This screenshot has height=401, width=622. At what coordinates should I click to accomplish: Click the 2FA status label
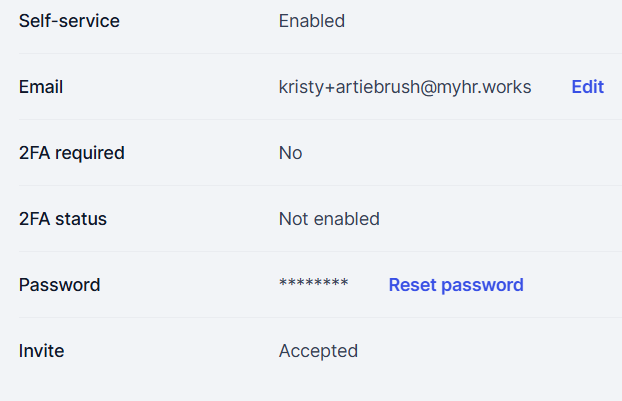pyautogui.click(x=63, y=219)
